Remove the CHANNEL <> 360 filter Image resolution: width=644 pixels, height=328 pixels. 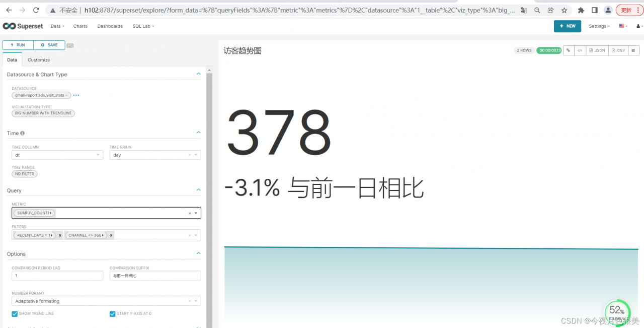[111, 235]
